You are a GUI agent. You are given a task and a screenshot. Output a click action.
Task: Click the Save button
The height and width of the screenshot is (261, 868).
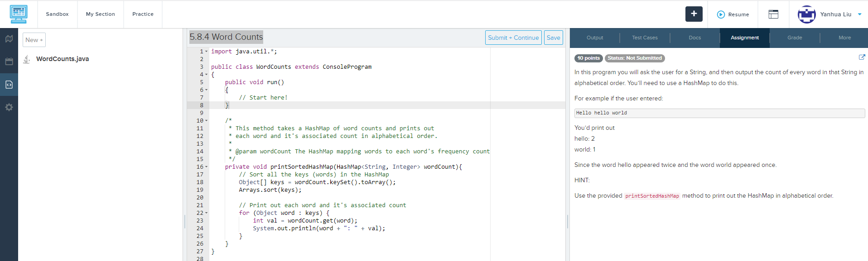click(x=553, y=38)
